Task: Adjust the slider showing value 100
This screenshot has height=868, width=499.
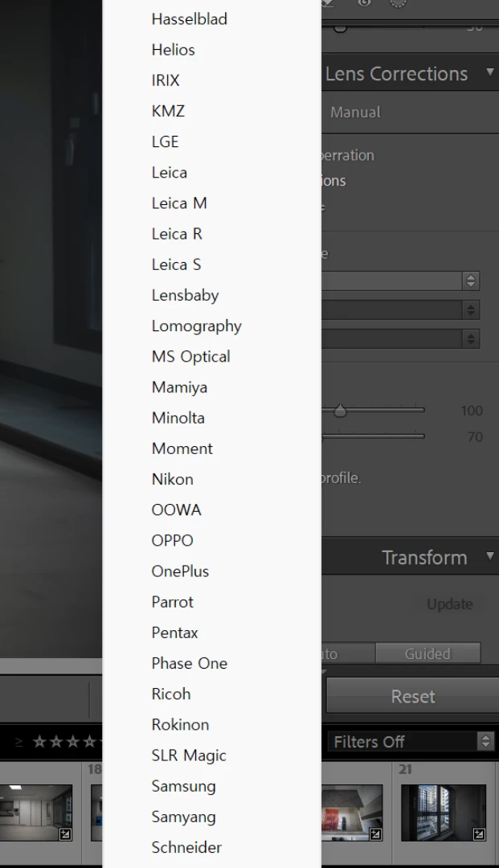Action: (340, 411)
